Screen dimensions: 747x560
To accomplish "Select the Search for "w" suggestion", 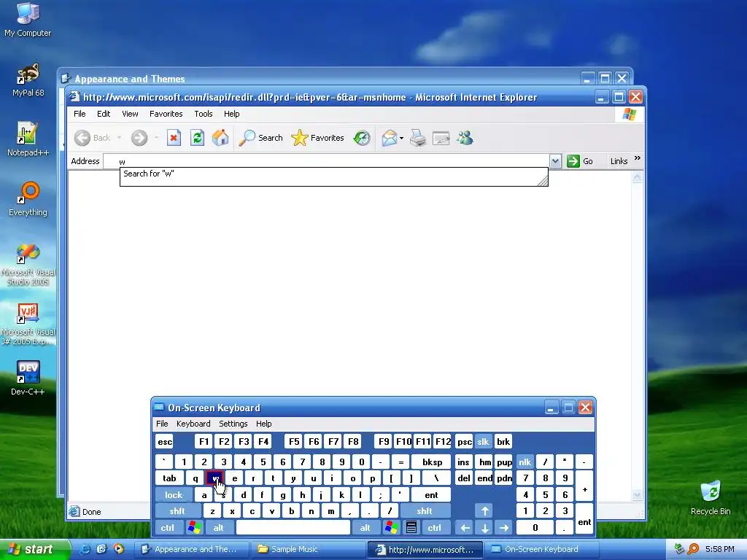I will click(333, 174).
